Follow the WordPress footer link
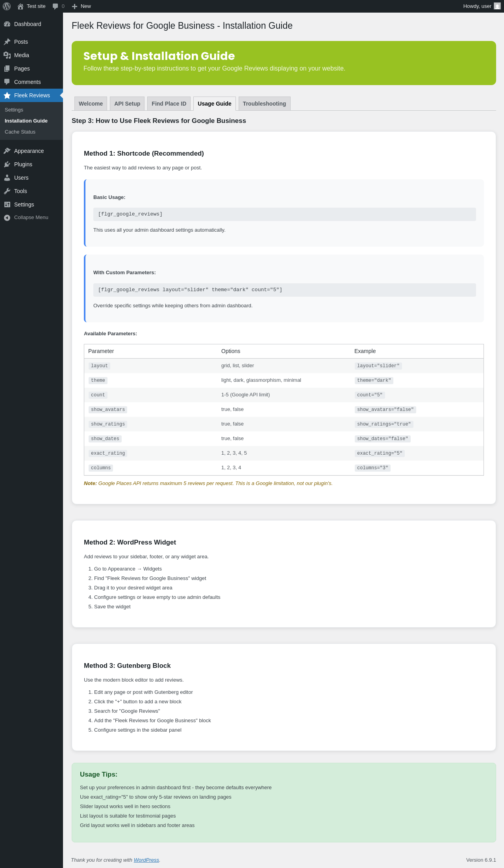Viewport: 504px width, 868px height. [146, 860]
